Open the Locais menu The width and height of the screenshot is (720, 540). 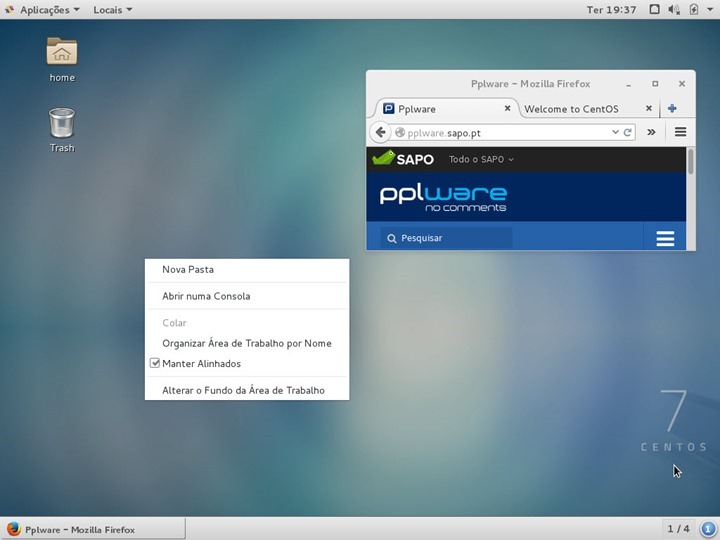tap(112, 10)
